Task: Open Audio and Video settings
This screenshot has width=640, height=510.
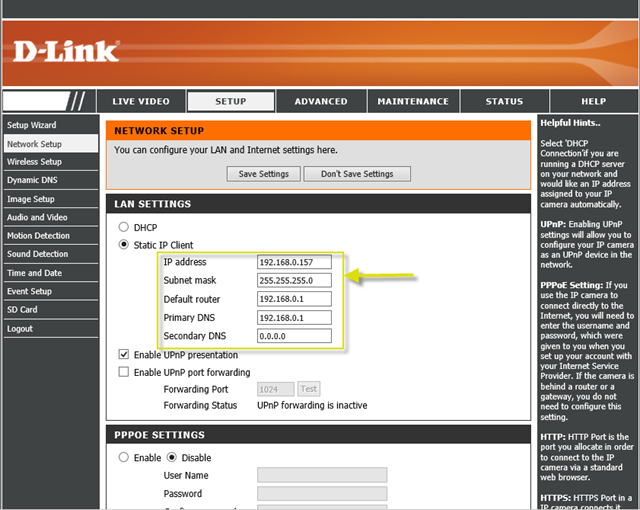Action: (51, 217)
